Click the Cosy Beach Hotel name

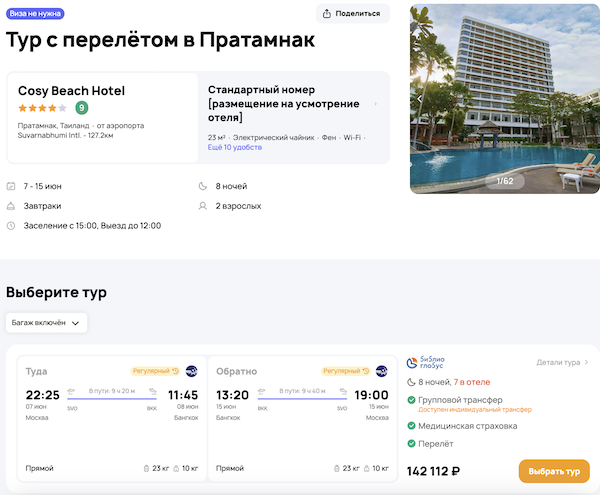click(71, 90)
